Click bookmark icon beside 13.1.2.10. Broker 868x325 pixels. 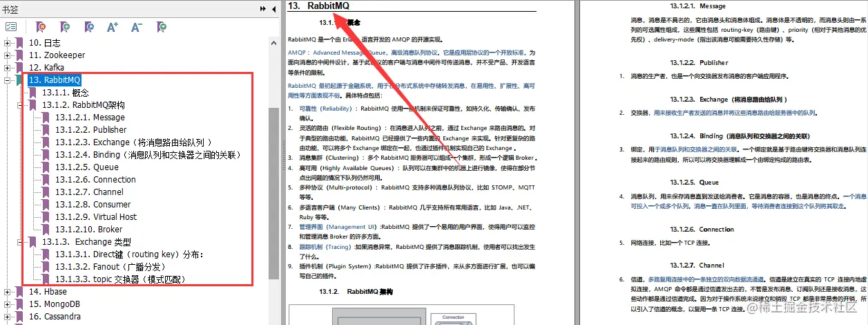(x=46, y=230)
